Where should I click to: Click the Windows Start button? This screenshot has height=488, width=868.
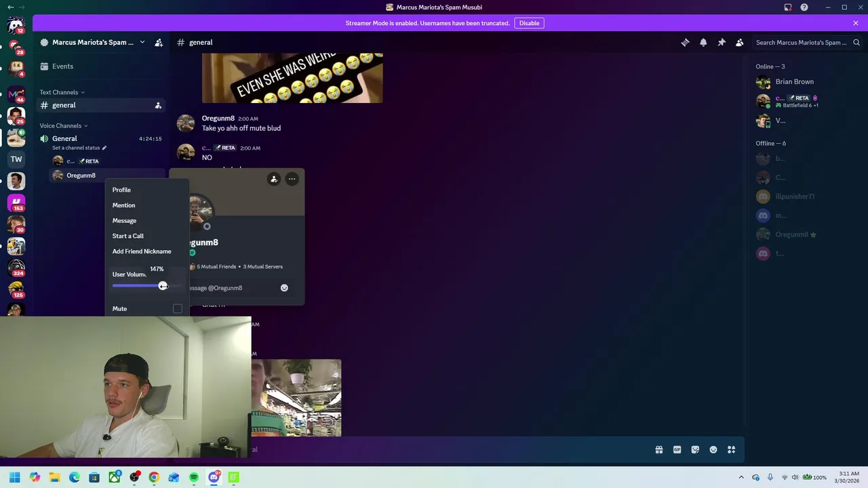(14, 477)
